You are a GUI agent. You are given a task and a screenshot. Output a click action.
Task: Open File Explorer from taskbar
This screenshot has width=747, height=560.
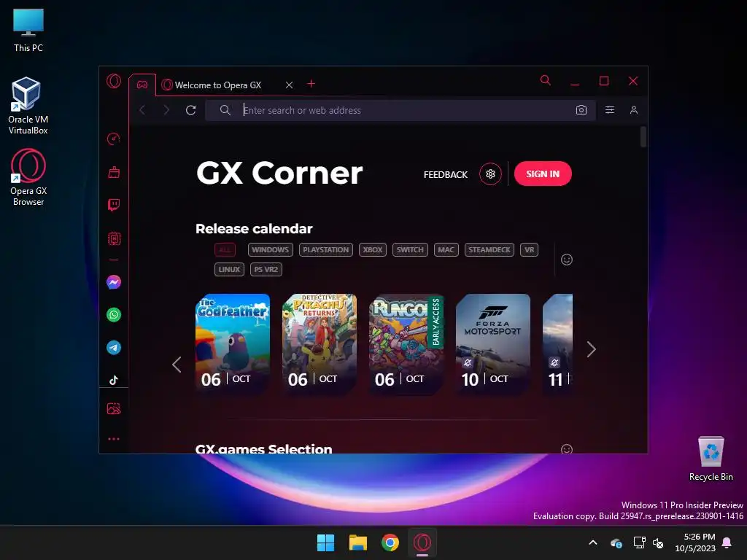tap(357, 542)
